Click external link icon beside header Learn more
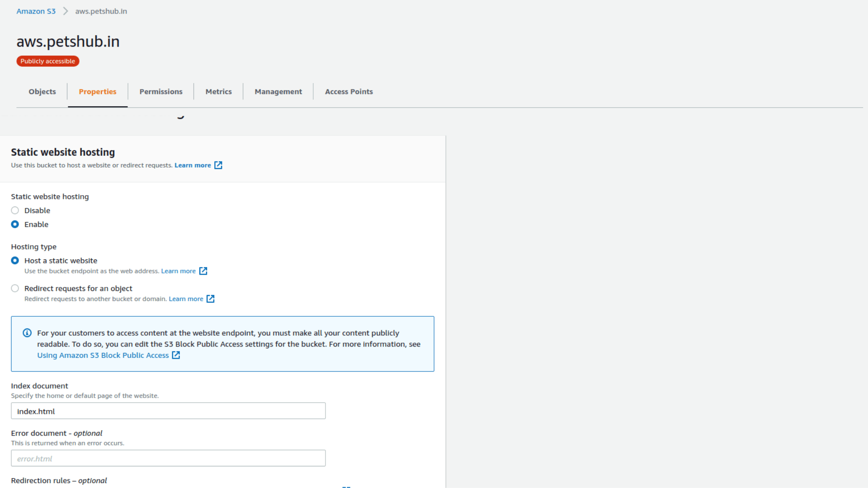The image size is (868, 488). 218,165
